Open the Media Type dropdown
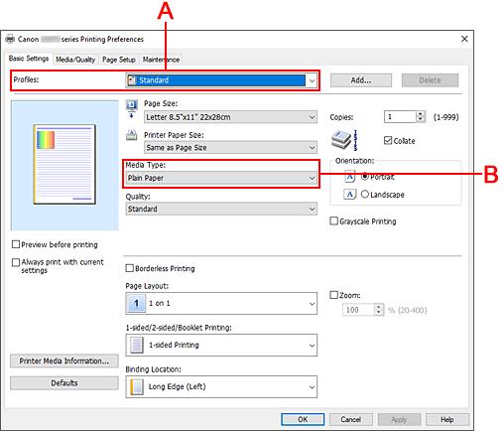The height and width of the screenshot is (431, 504). pos(221,178)
